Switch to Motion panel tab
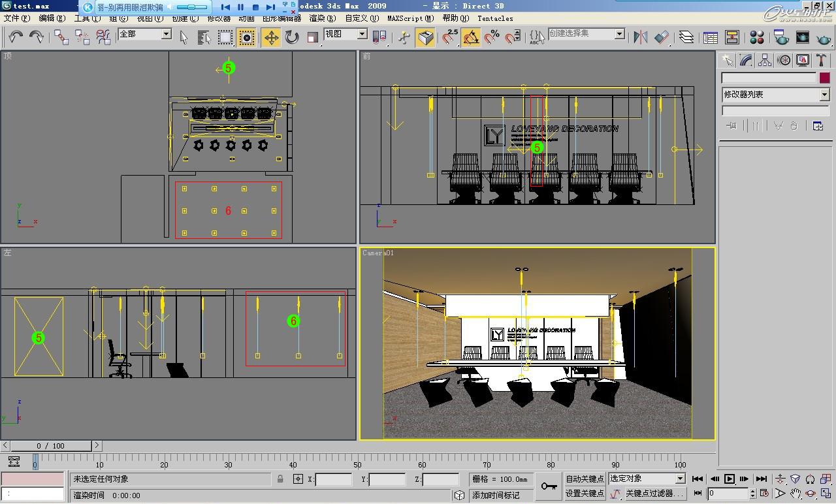Viewport: 836px width, 504px height. 784,61
